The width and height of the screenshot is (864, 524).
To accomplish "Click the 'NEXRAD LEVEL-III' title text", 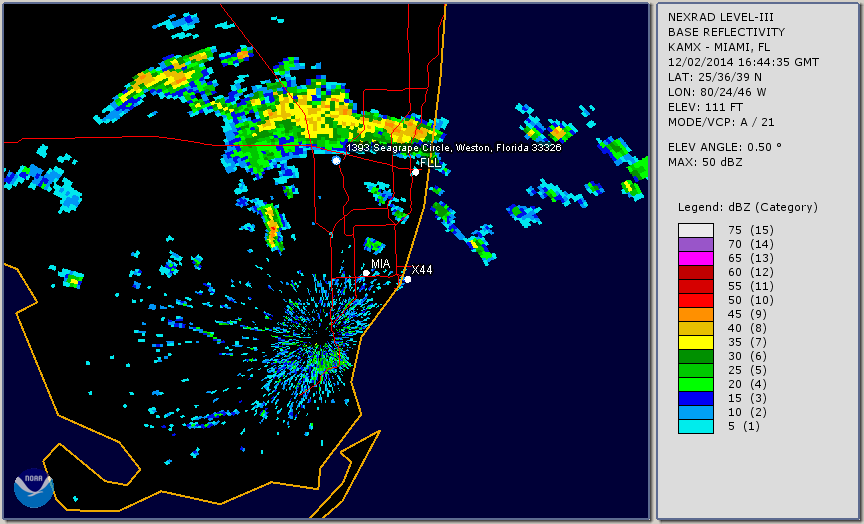I will (721, 17).
